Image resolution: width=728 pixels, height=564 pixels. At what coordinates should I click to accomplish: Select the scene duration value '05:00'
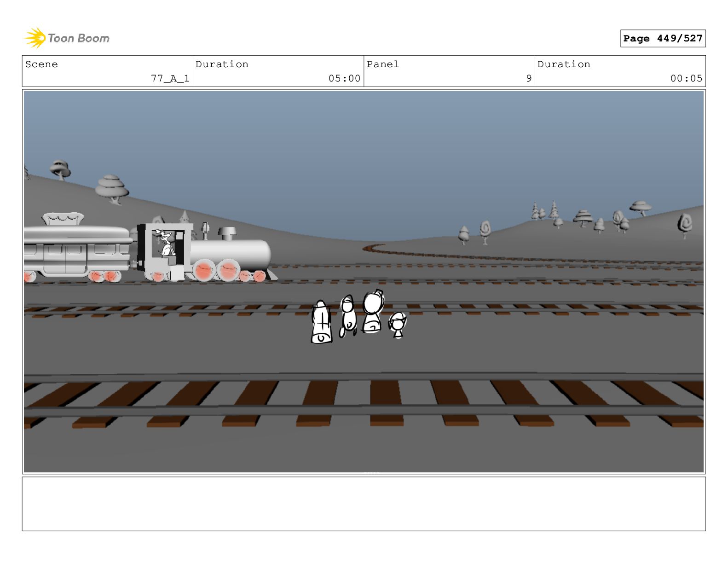tap(344, 79)
